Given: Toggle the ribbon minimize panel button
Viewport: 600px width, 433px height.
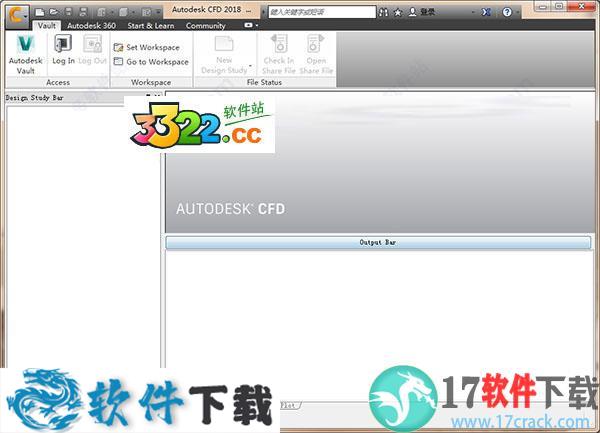Looking at the screenshot, I should click(248, 25).
